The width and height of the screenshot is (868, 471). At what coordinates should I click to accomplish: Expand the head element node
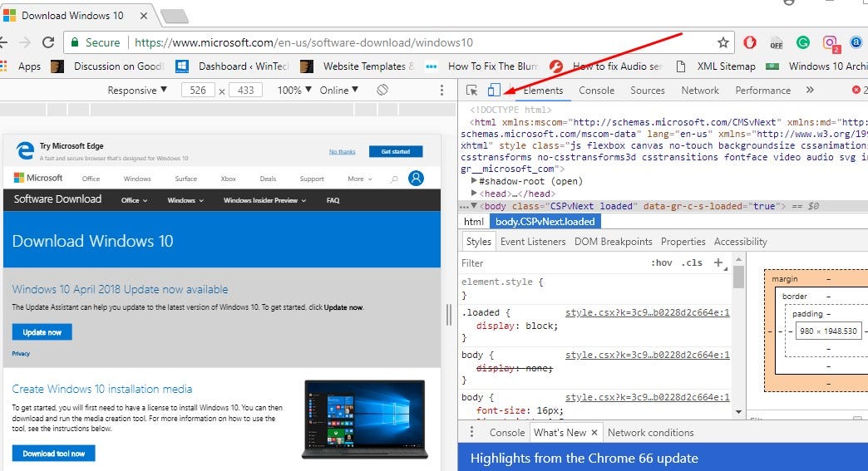click(x=474, y=193)
